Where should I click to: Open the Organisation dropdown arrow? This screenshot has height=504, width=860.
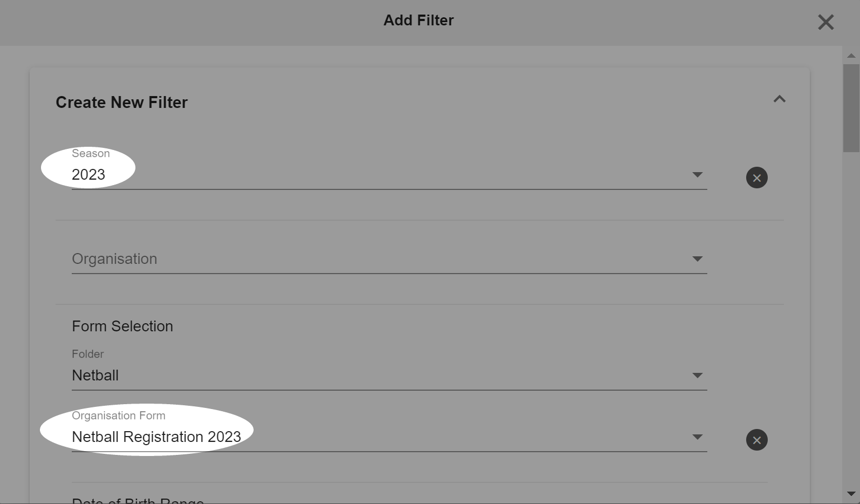[x=697, y=259]
